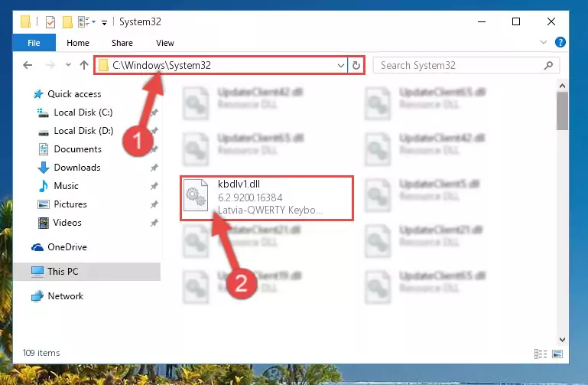This screenshot has width=588, height=385.
Task: Click the kbdlv1.dll gear file icon
Action: [196, 195]
